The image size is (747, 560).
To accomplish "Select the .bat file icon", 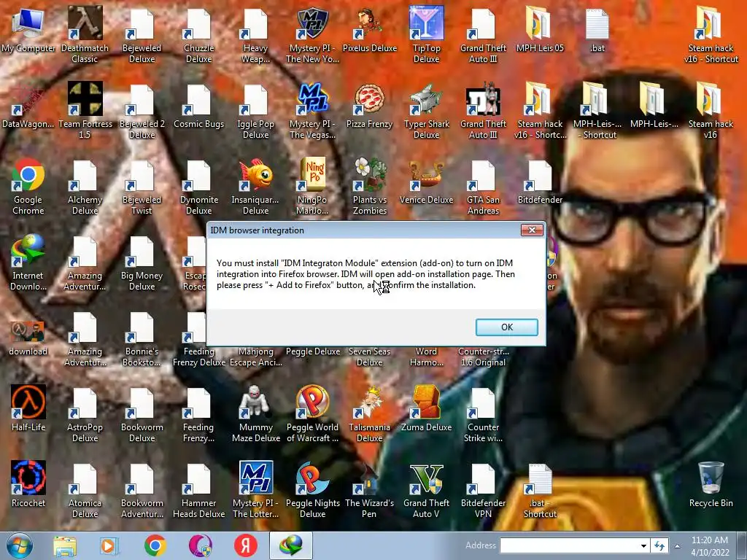I will coord(597,30).
